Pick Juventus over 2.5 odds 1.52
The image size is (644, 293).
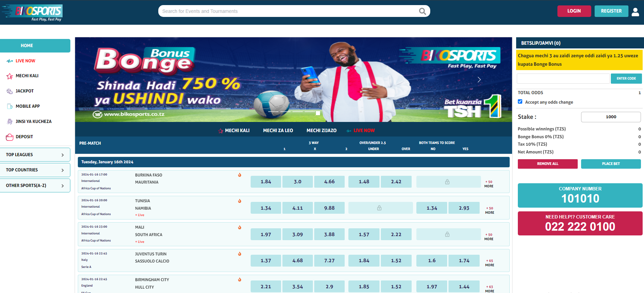pos(396,261)
